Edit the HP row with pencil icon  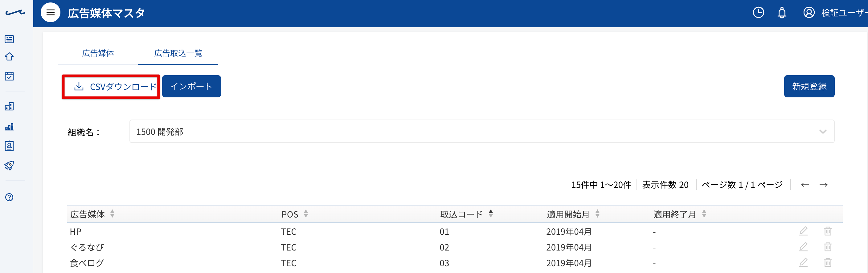(803, 231)
